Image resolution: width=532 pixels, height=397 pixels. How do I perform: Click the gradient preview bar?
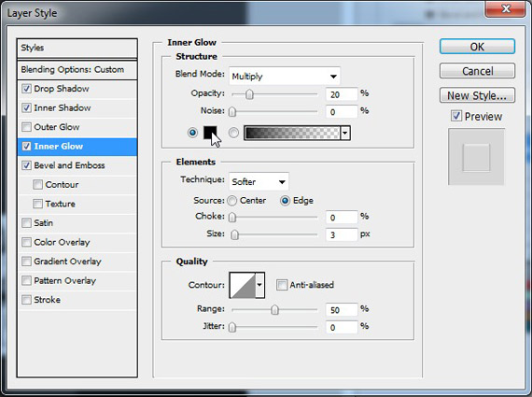point(292,133)
